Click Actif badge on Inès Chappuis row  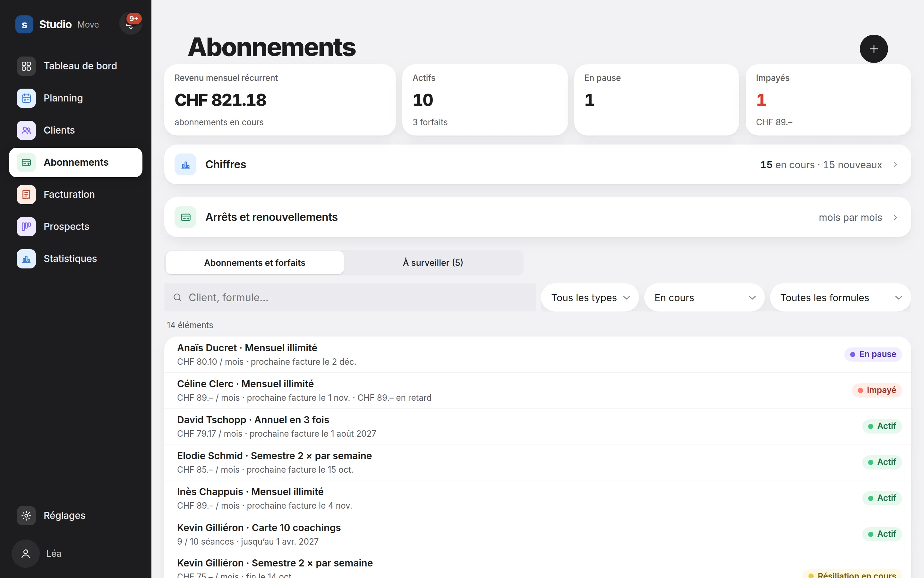pyautogui.click(x=882, y=498)
